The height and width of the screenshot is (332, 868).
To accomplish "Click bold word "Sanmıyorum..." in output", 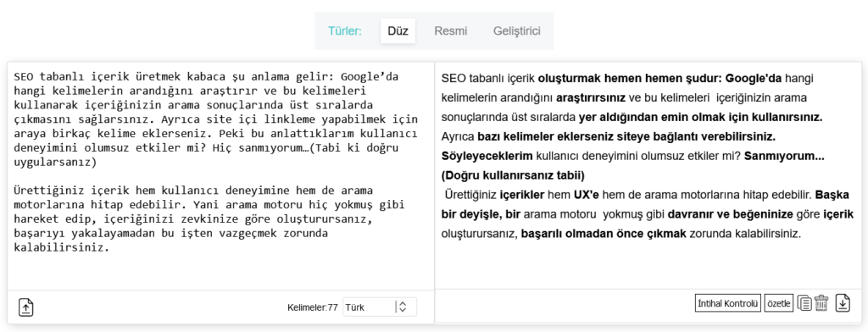I will (x=784, y=156).
